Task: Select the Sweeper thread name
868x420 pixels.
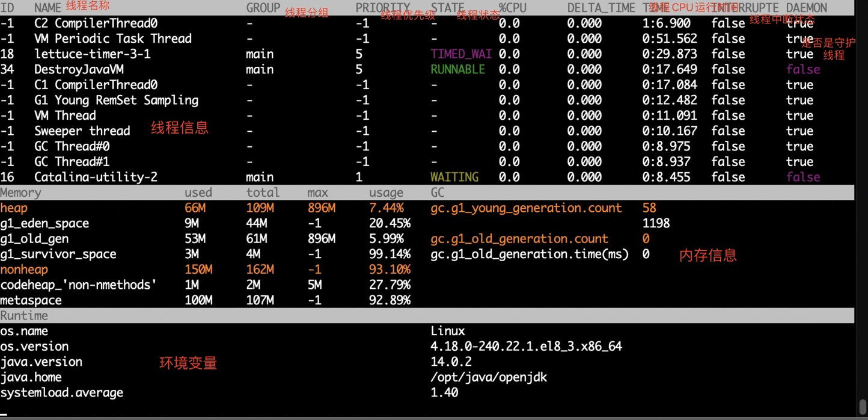Action: [82, 131]
